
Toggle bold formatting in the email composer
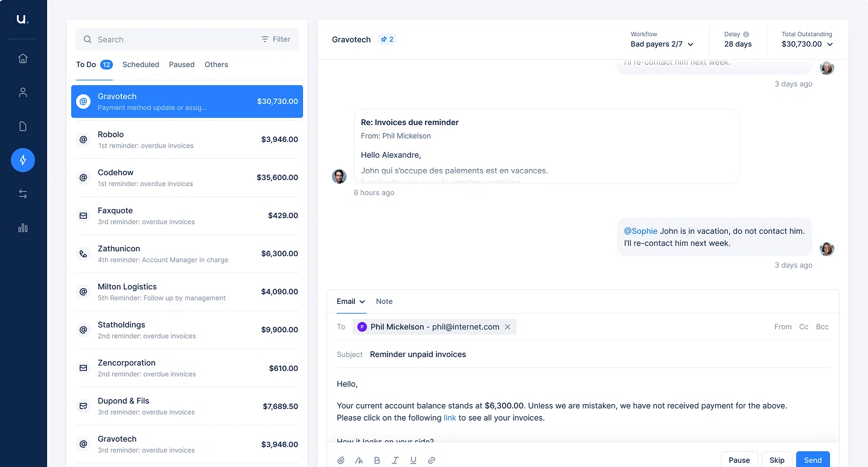tap(377, 460)
